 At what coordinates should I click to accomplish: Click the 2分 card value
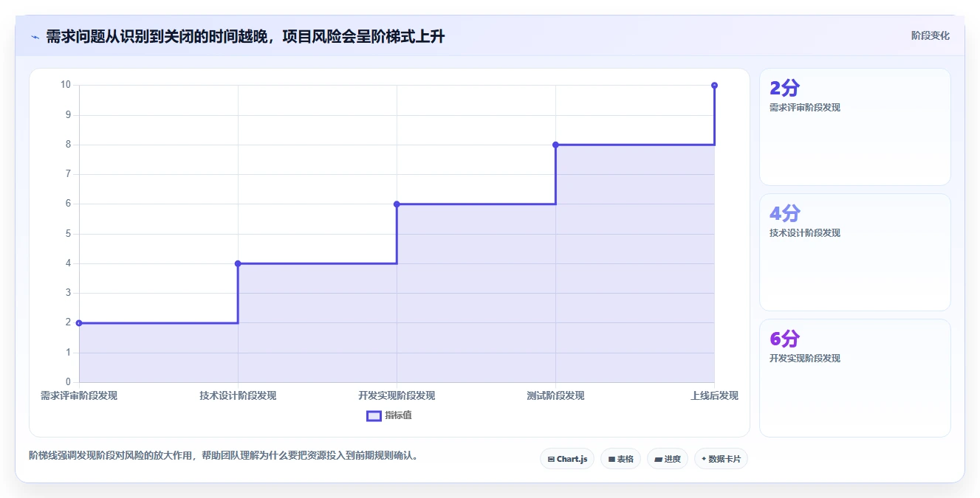pos(784,89)
